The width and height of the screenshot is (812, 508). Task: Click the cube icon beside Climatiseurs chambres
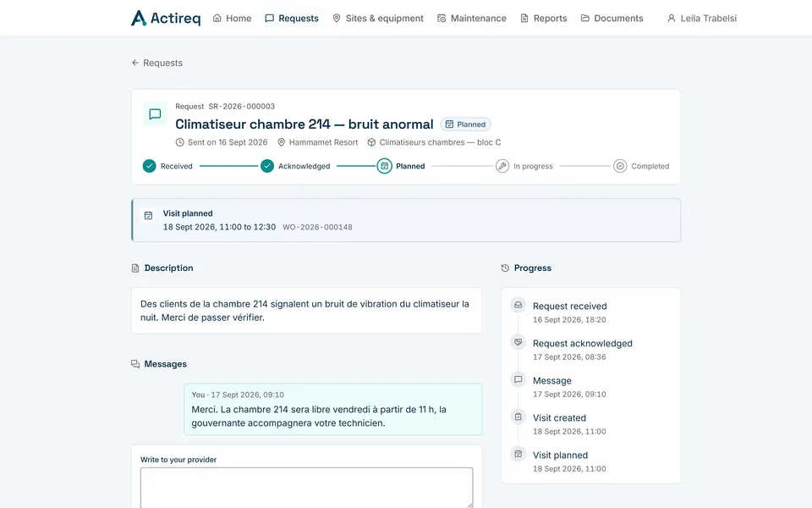click(x=371, y=142)
